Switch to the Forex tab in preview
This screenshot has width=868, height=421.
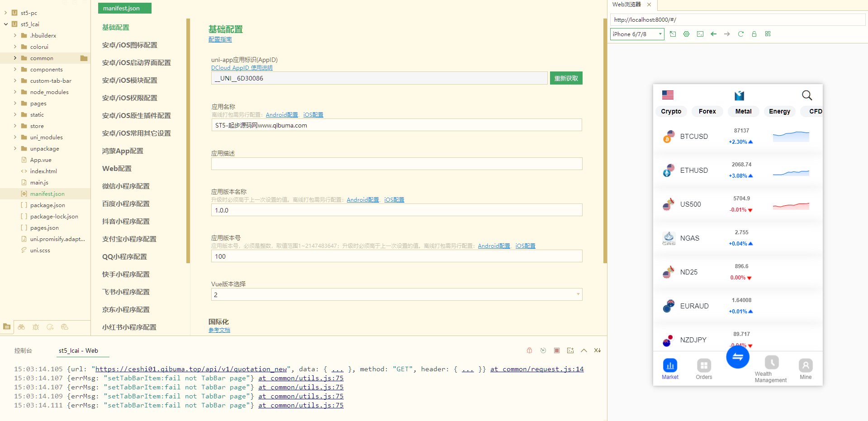[x=707, y=111]
